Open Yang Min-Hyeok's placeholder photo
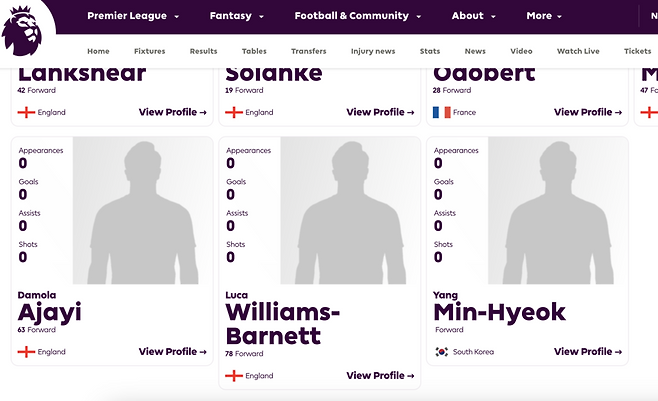The height and width of the screenshot is (401, 658). [x=558, y=211]
